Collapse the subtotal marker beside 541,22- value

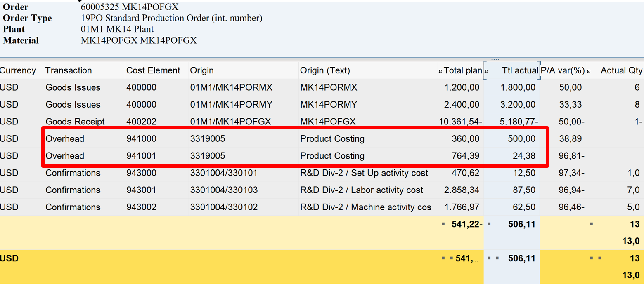click(x=443, y=224)
